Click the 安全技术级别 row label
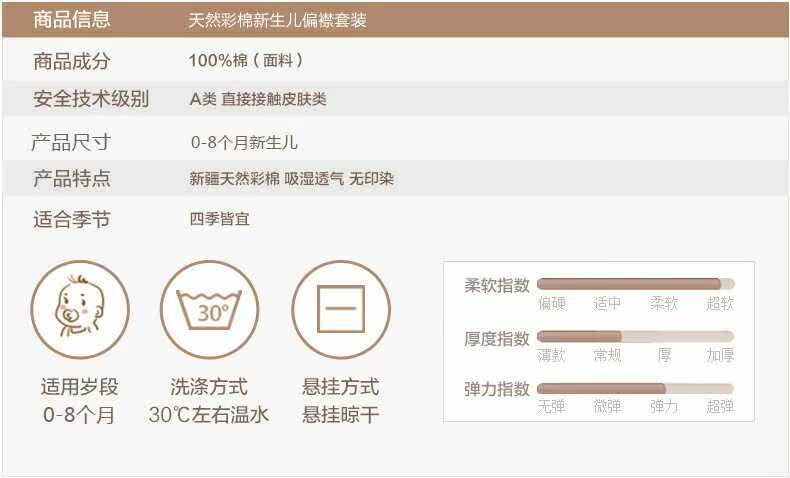The height and width of the screenshot is (478, 790). pyautogui.click(x=91, y=99)
